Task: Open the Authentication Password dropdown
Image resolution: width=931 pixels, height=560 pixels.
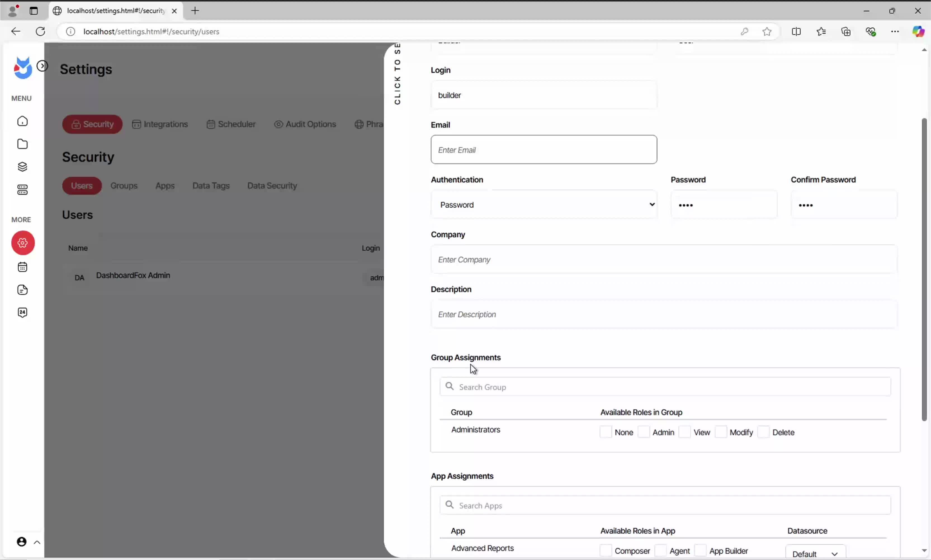Action: [x=544, y=205]
